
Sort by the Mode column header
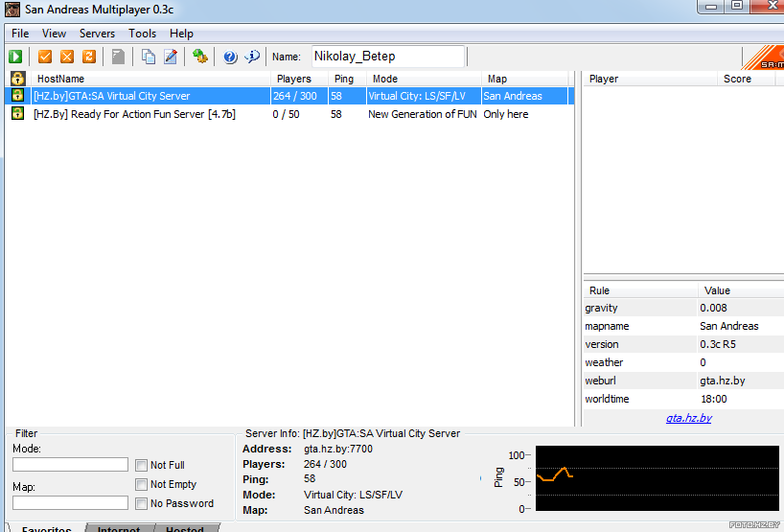coord(424,79)
